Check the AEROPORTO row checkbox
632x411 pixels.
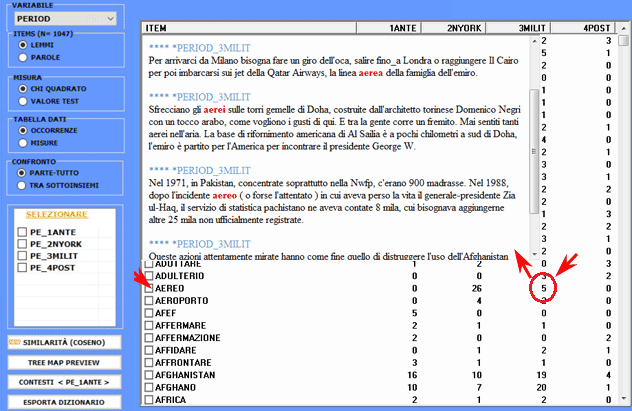click(149, 301)
